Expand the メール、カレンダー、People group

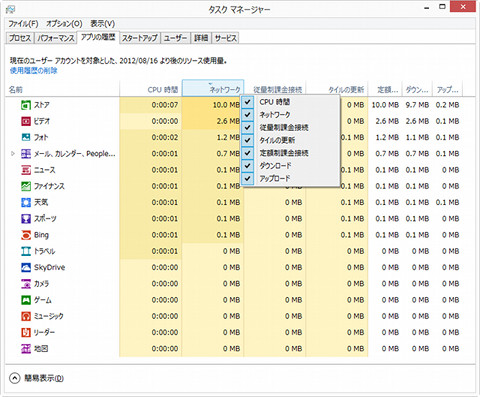[13, 154]
